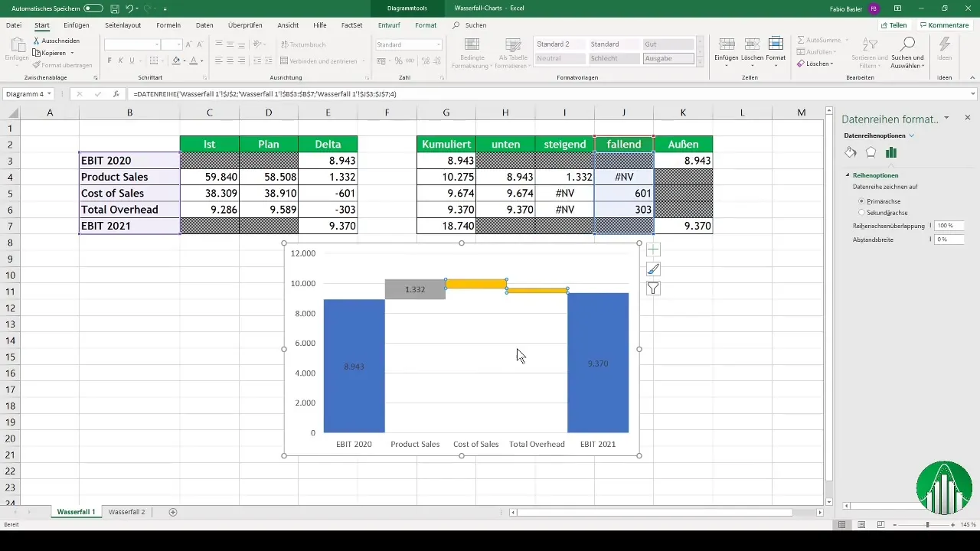Image resolution: width=980 pixels, height=551 pixels.
Task: Undo the last action
Action: pos(130,8)
